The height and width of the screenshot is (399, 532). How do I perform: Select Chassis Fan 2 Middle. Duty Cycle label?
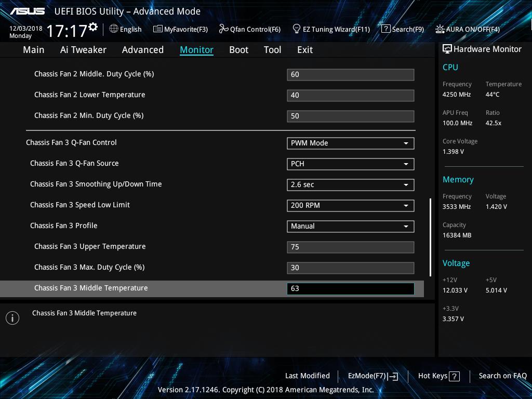tap(94, 74)
